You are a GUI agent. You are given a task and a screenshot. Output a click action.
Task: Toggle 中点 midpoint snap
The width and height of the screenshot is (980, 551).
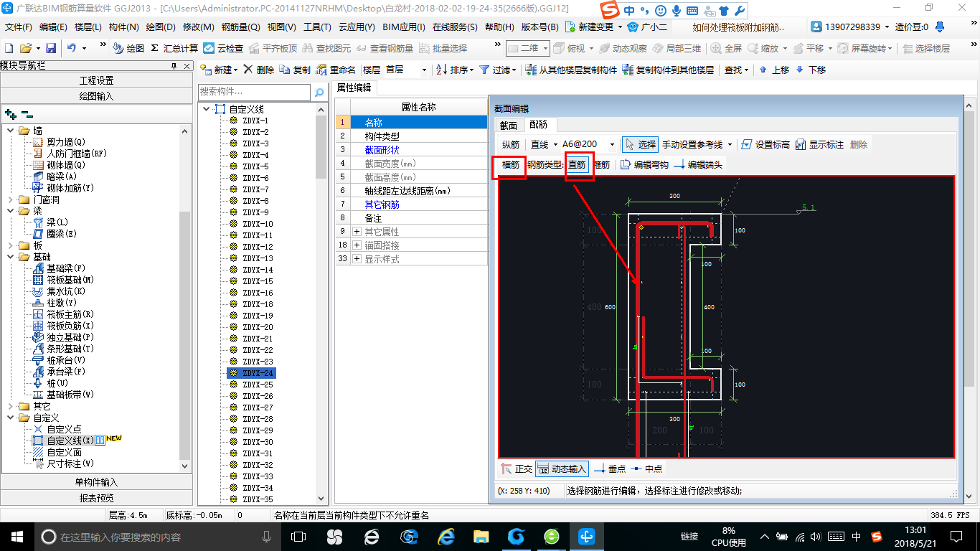646,468
